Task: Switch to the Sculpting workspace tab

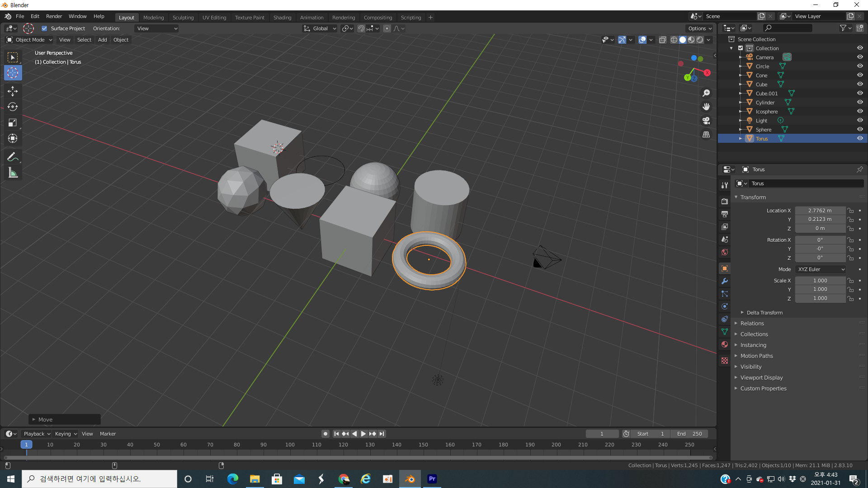Action: (183, 18)
